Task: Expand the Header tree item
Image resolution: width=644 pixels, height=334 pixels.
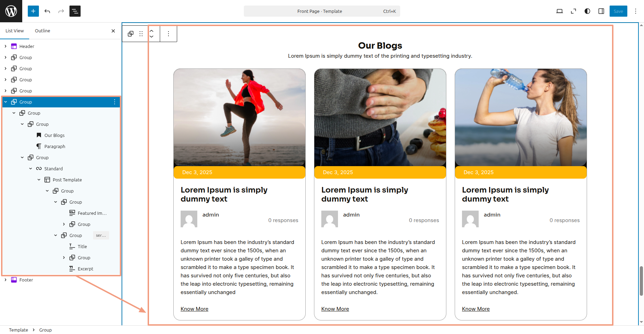Action: coord(6,46)
